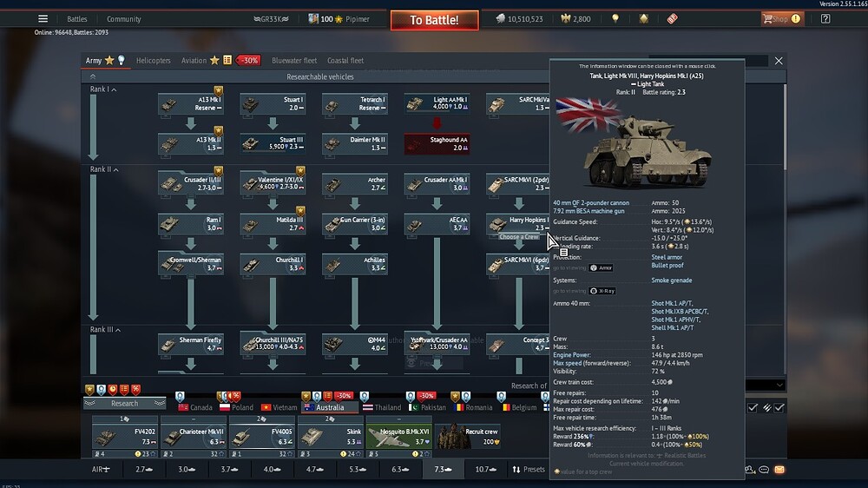Click the gold warbond badge icon
This screenshot has width=868, height=488.
(643, 19)
